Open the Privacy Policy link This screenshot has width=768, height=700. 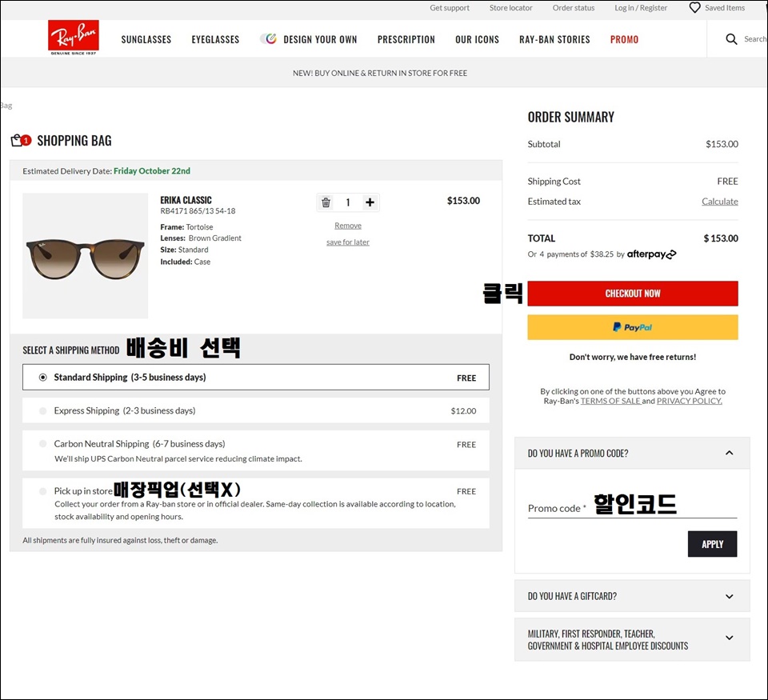click(x=689, y=401)
